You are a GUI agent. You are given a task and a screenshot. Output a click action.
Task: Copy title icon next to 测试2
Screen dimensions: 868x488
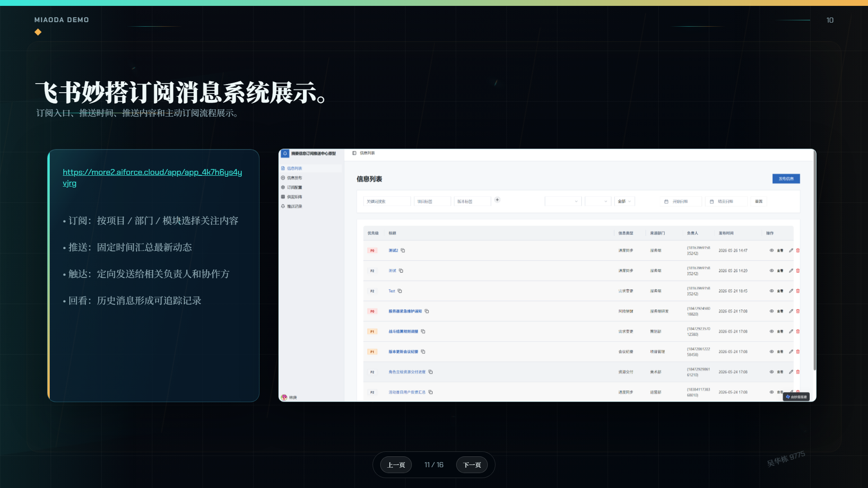403,250
